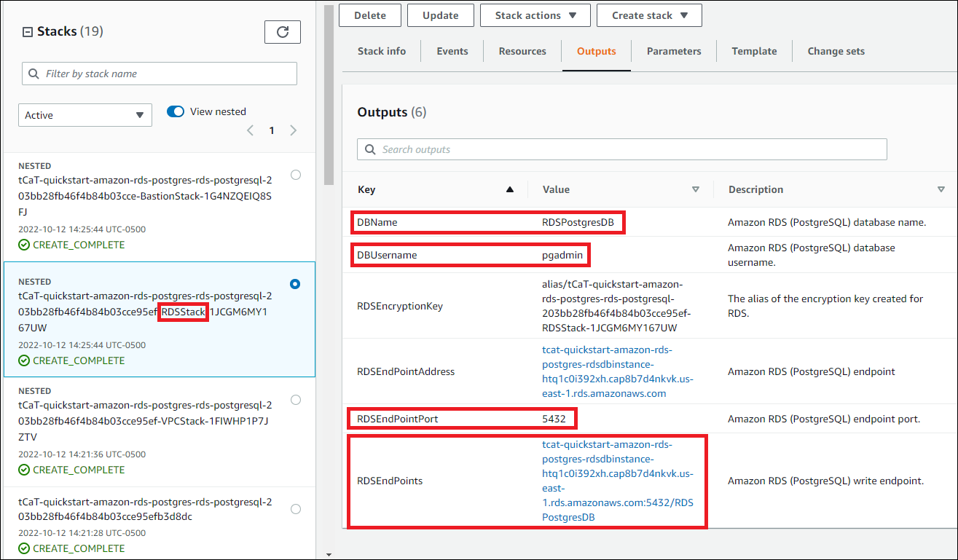Open the Change sets tab
The height and width of the screenshot is (560, 958).
[836, 51]
